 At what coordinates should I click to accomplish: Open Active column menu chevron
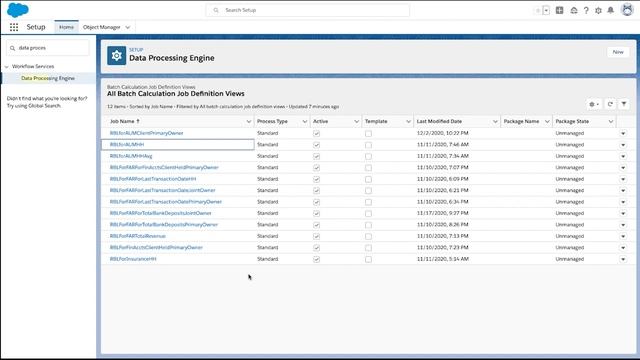356,122
